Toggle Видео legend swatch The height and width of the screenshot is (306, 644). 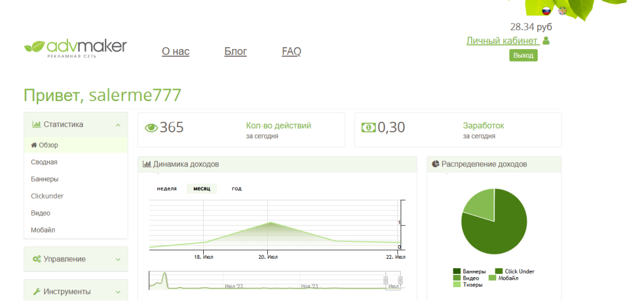click(457, 278)
